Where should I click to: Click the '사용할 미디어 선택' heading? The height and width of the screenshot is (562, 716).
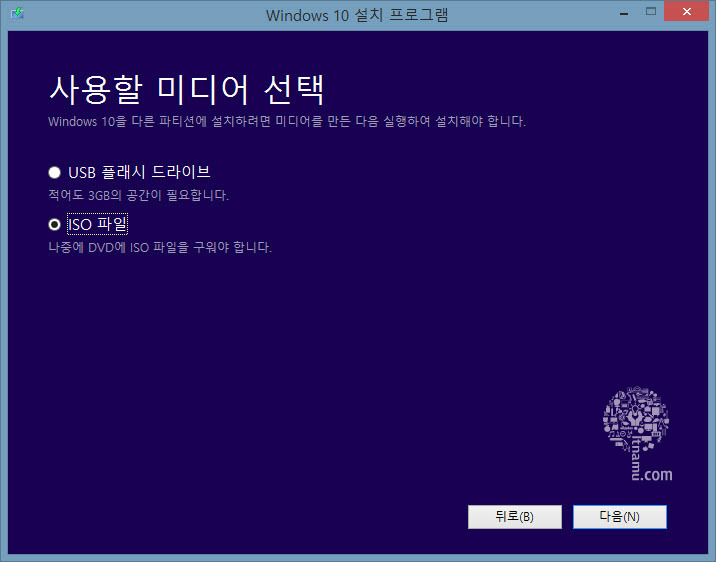187,89
